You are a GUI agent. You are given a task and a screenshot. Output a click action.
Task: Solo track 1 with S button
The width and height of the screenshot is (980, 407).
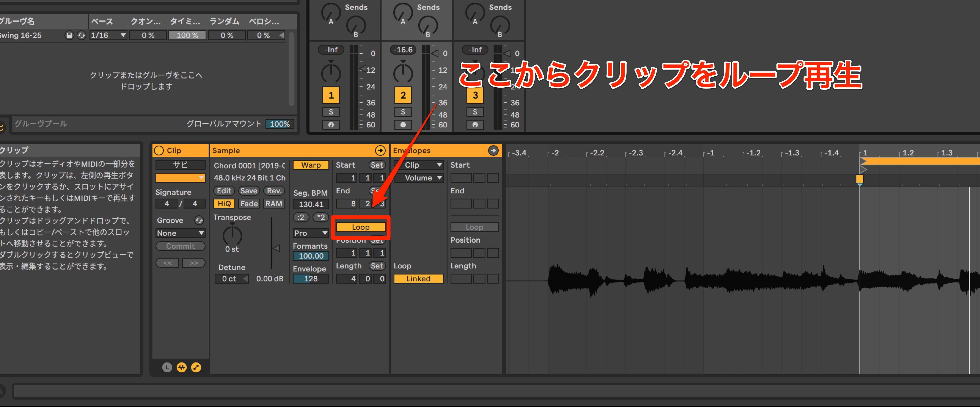(331, 112)
